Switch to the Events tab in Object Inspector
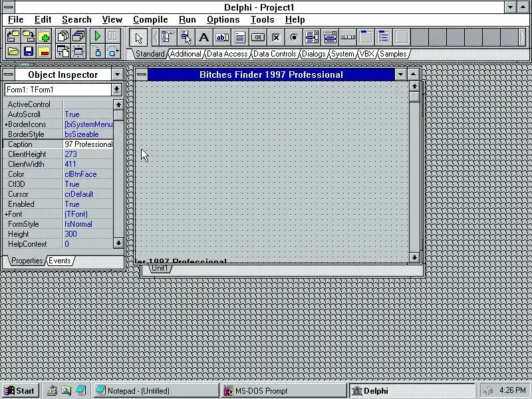532x399 pixels. (60, 261)
